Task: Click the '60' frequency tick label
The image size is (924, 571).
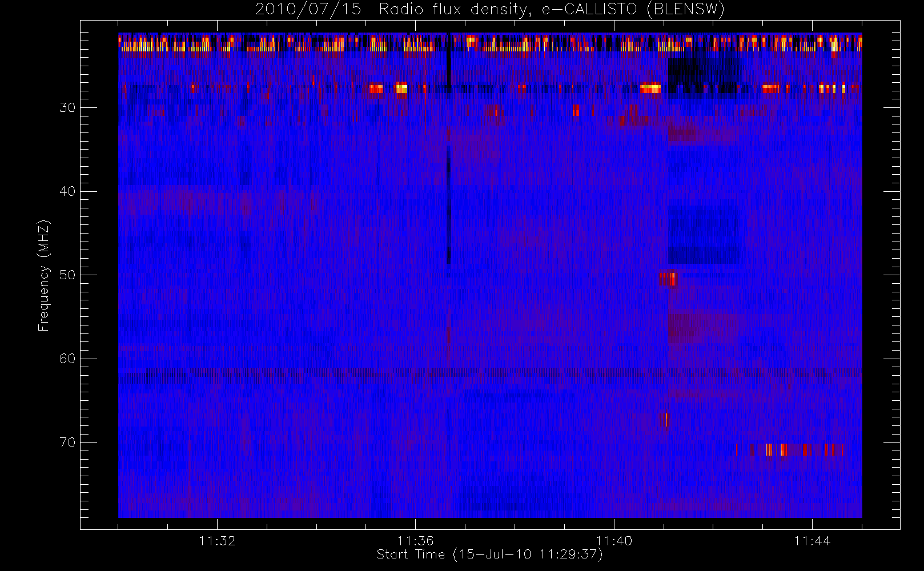Action: point(67,359)
